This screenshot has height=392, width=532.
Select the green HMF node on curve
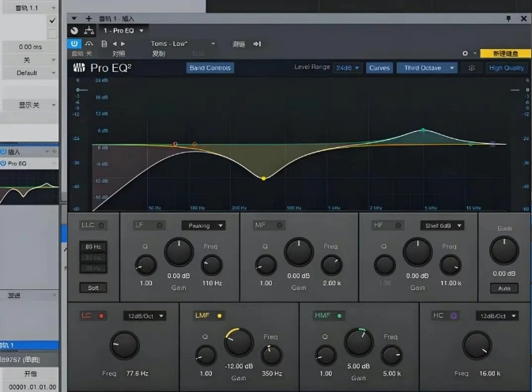(423, 130)
